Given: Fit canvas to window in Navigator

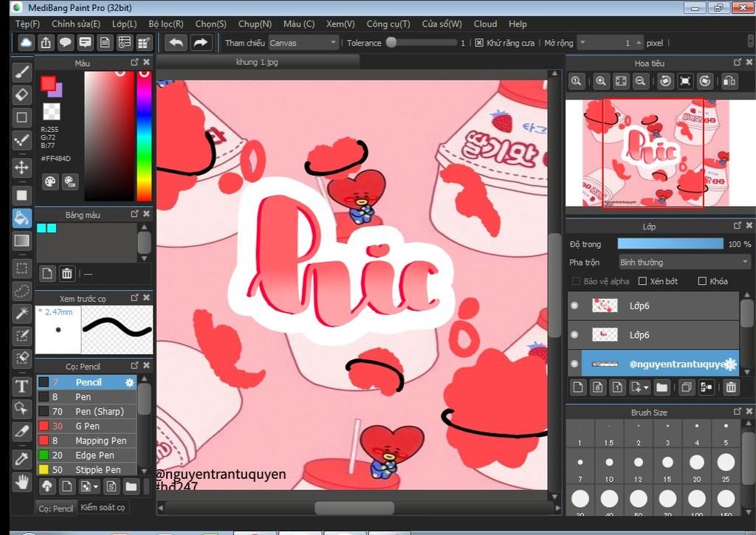Looking at the screenshot, I should click(x=621, y=81).
